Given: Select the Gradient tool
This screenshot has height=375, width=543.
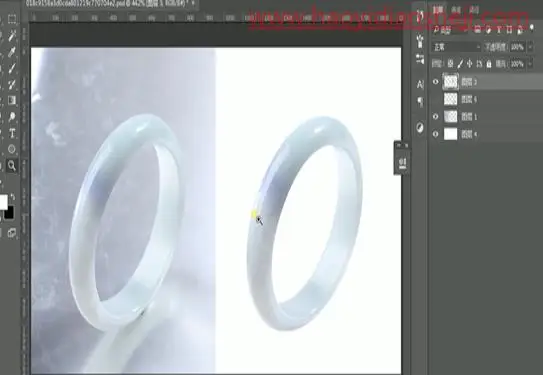Looking at the screenshot, I should pyautogui.click(x=12, y=100).
